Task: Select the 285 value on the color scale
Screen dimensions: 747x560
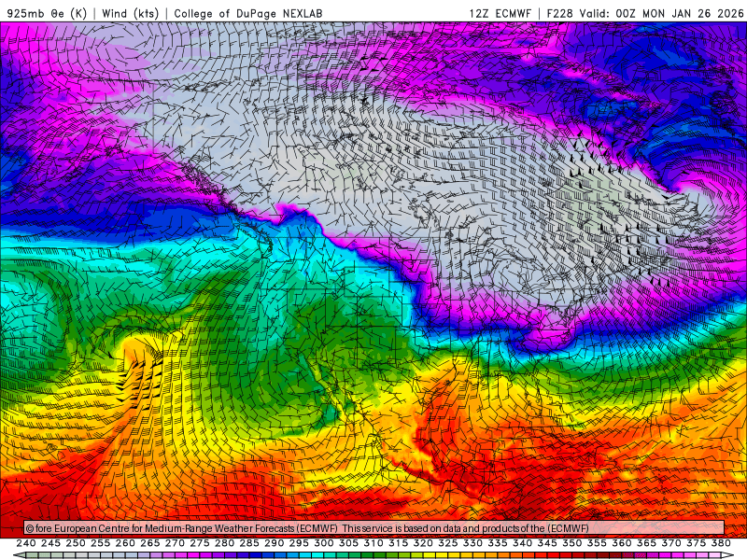Action: [249, 543]
